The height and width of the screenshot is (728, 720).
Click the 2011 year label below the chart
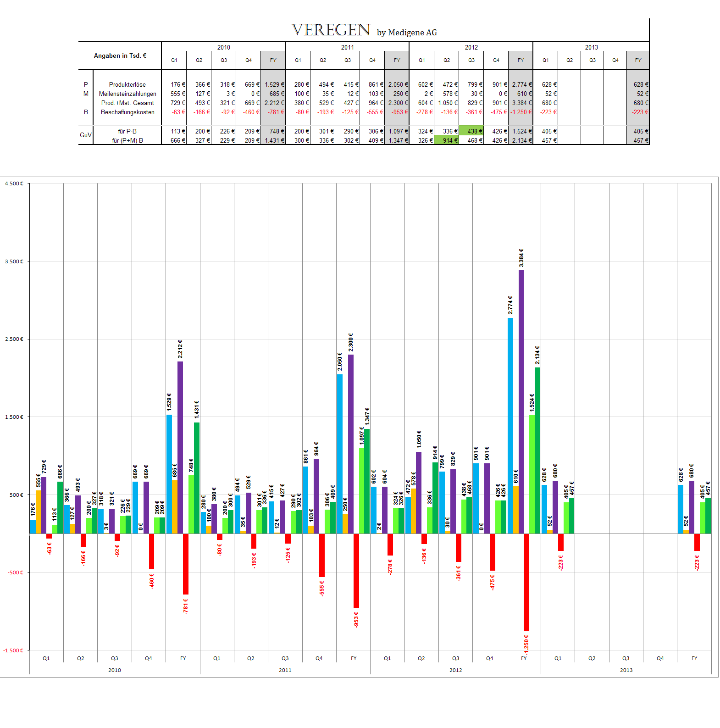click(x=285, y=670)
